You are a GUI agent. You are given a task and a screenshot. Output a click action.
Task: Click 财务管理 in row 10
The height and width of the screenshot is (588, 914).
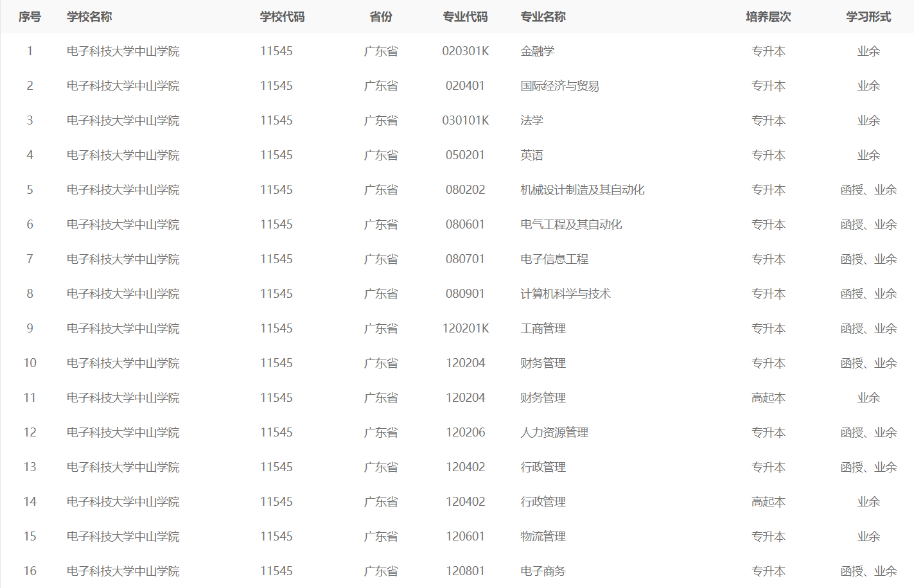[543, 363]
